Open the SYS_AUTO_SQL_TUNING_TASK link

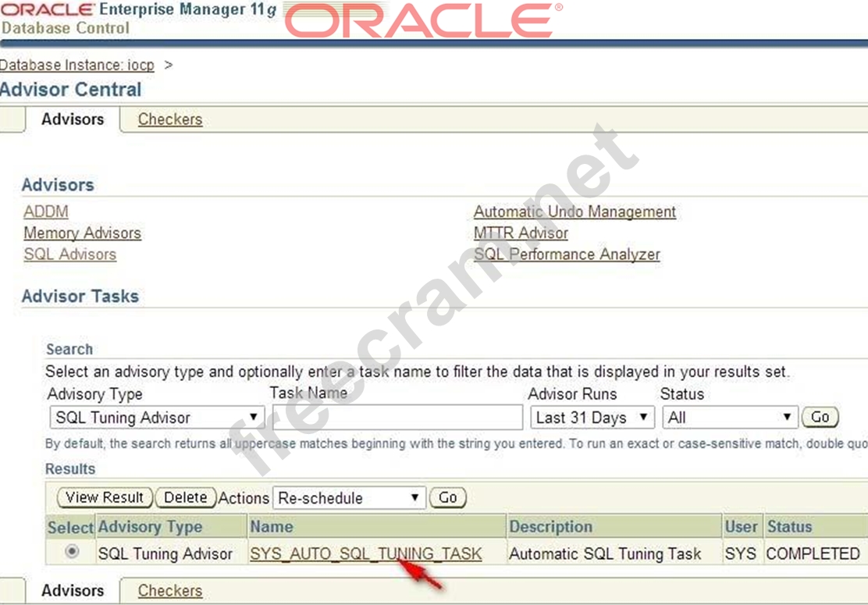click(366, 554)
